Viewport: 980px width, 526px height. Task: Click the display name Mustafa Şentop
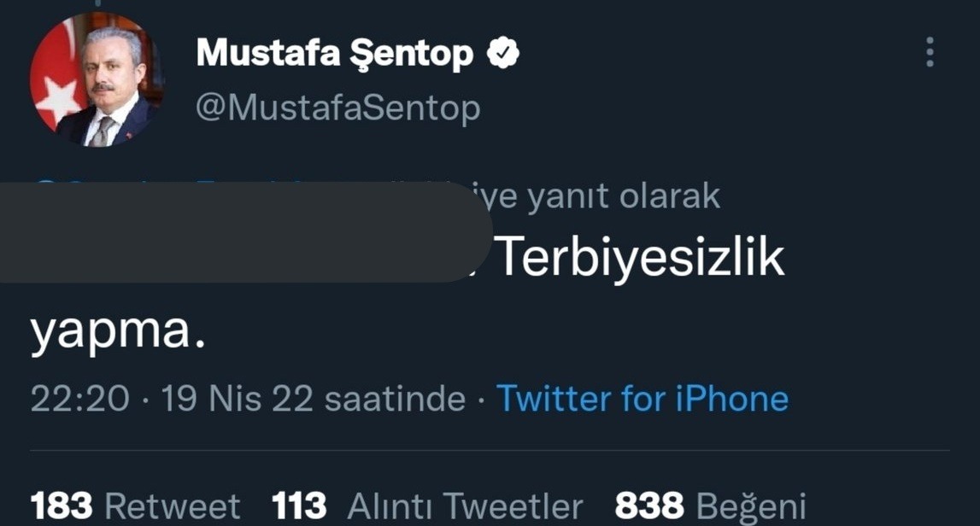point(334,55)
